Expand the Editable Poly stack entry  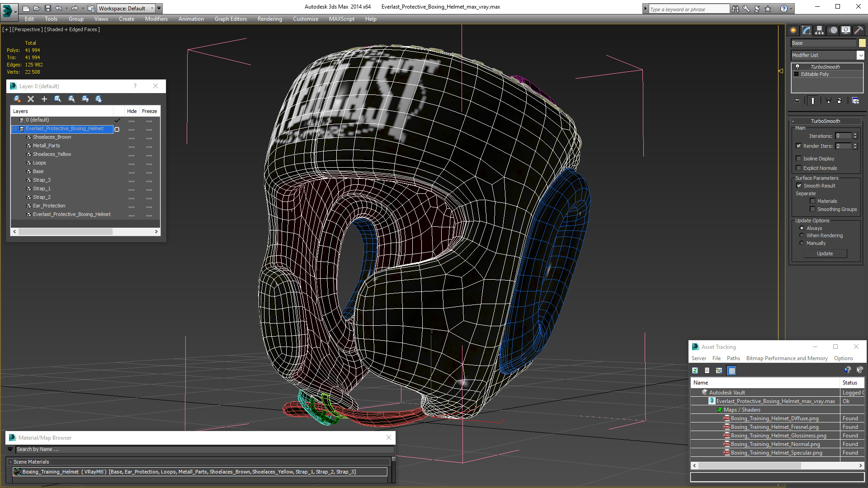coord(797,74)
